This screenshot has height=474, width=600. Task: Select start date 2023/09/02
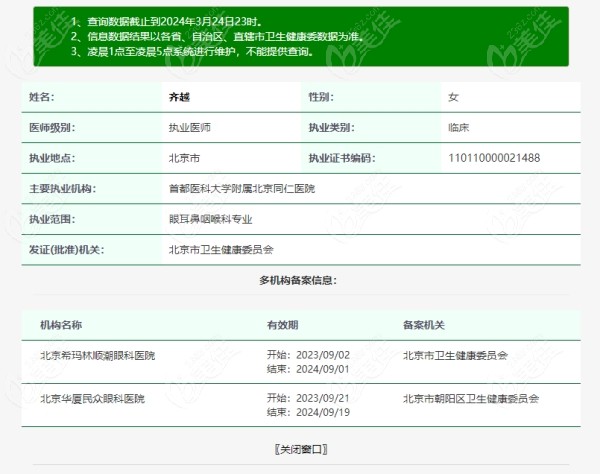point(323,355)
